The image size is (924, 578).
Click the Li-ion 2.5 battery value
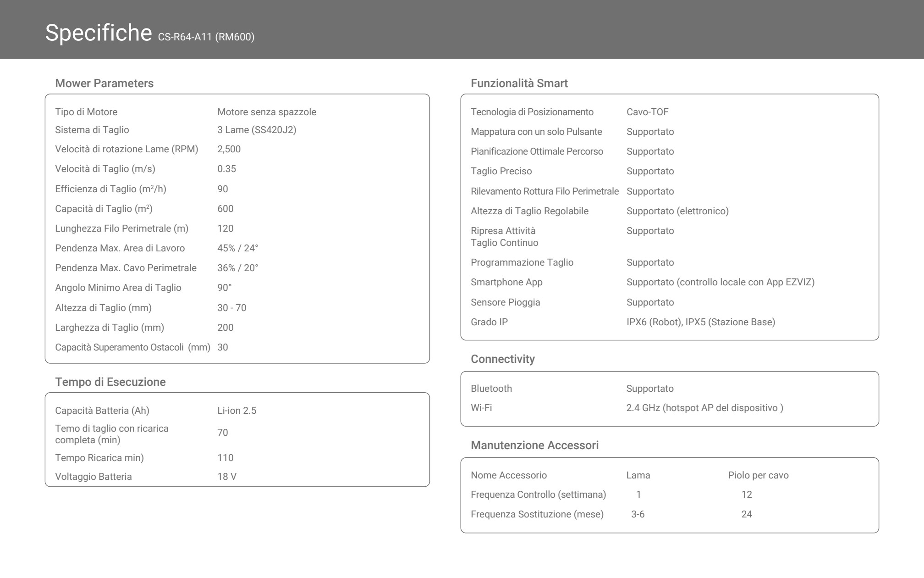tap(237, 411)
